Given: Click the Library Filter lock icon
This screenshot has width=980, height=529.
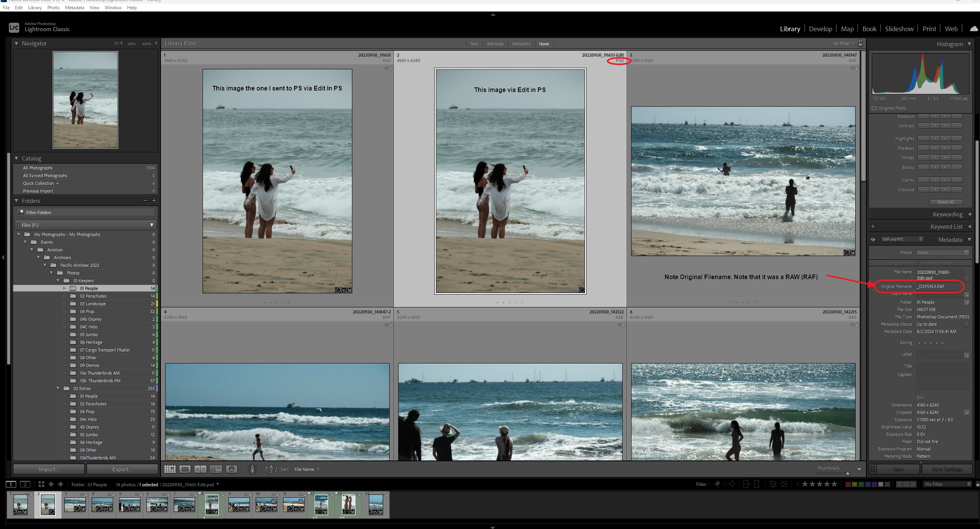Looking at the screenshot, I should coord(860,43).
